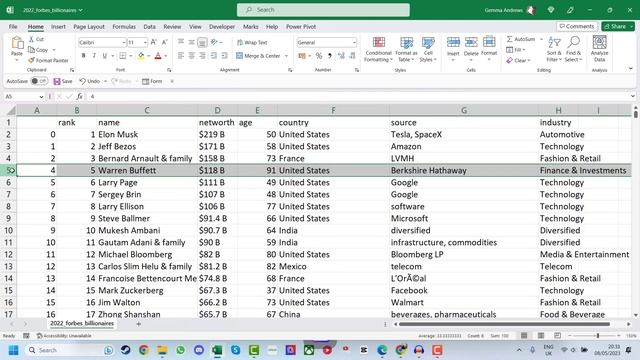Switch to the Power Pivot tab

[x=301, y=27]
